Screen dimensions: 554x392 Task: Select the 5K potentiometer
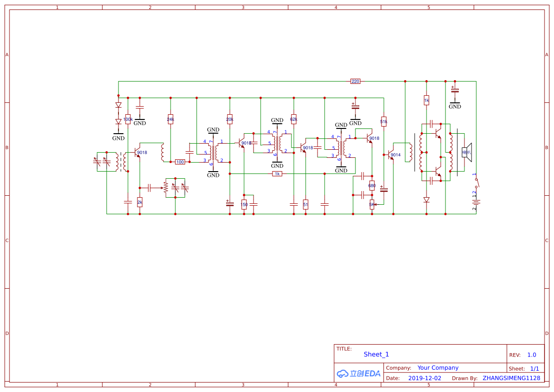[x=372, y=204]
